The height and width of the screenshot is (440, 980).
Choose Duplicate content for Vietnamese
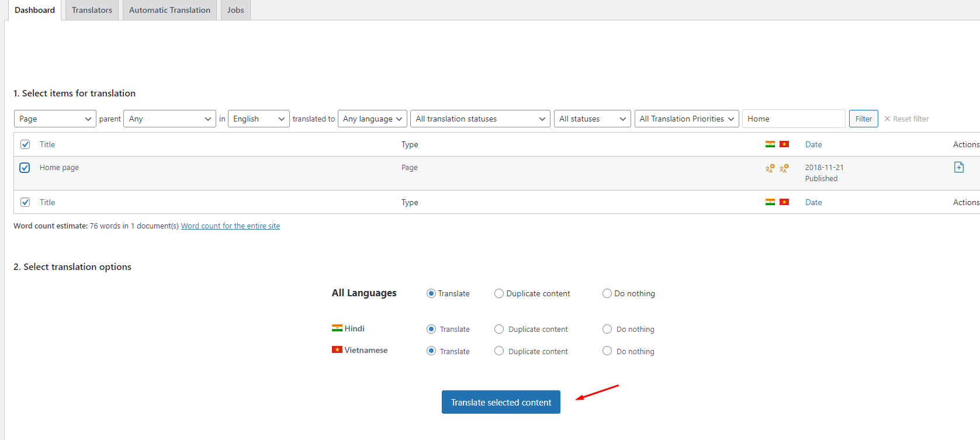[499, 351]
